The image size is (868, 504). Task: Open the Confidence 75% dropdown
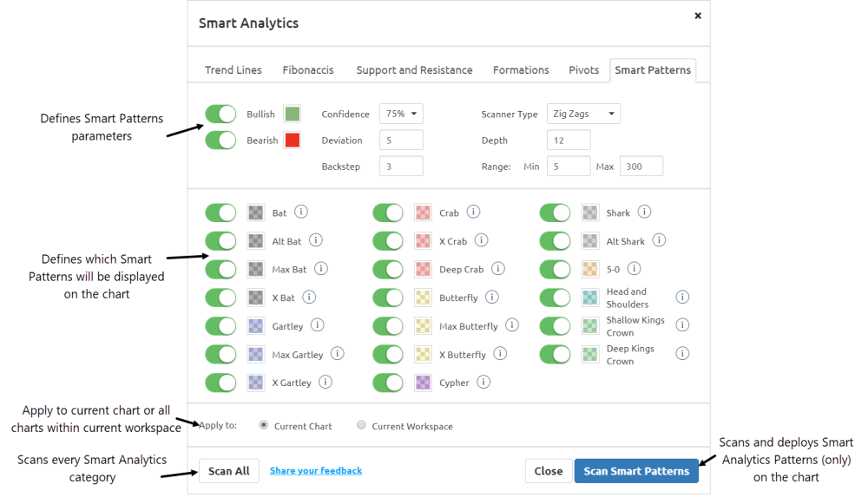click(401, 114)
